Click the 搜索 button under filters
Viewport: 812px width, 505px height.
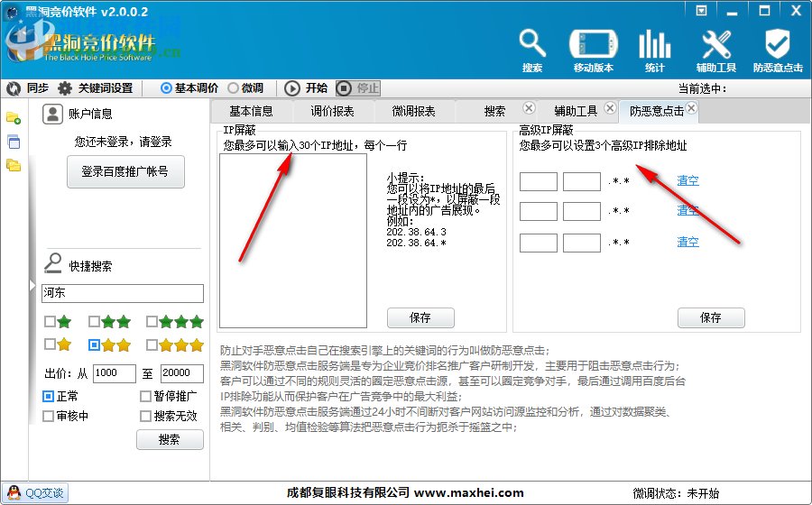170,440
